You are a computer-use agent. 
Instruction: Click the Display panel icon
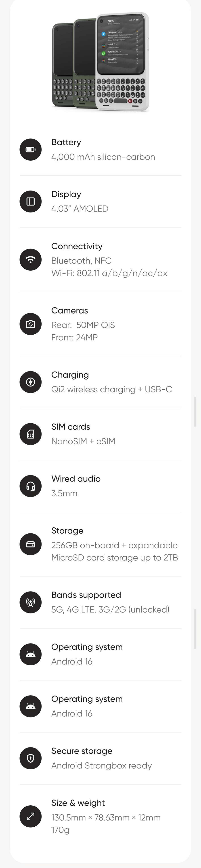[30, 202]
